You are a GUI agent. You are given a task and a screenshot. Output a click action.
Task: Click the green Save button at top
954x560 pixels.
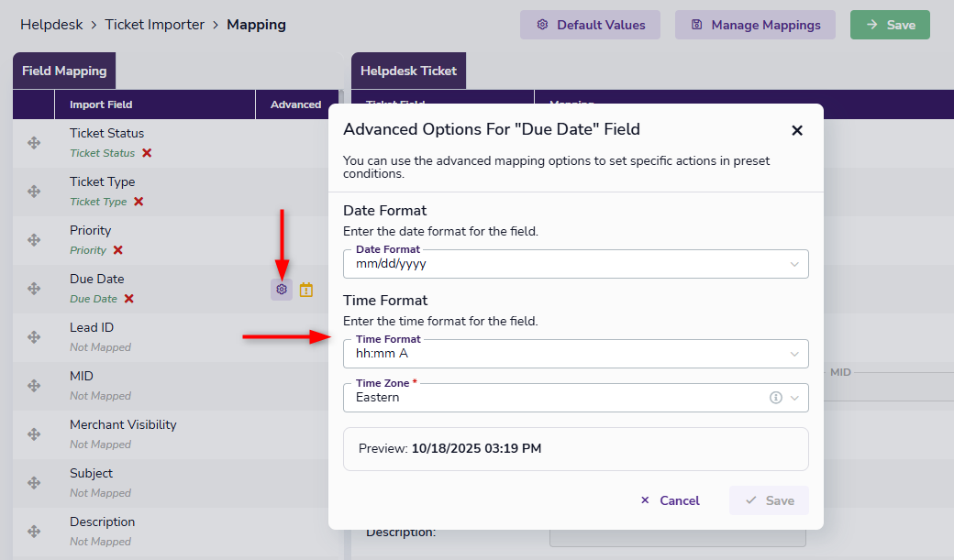[890, 25]
